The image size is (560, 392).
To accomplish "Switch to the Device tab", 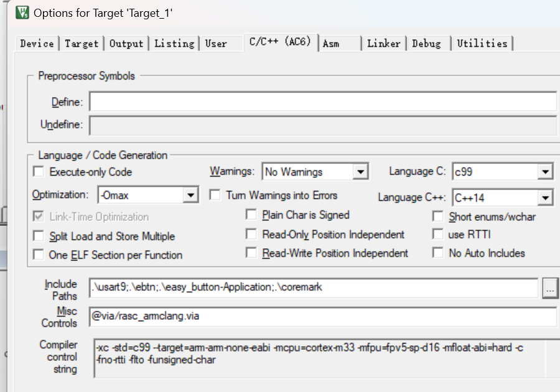I will (x=37, y=44).
